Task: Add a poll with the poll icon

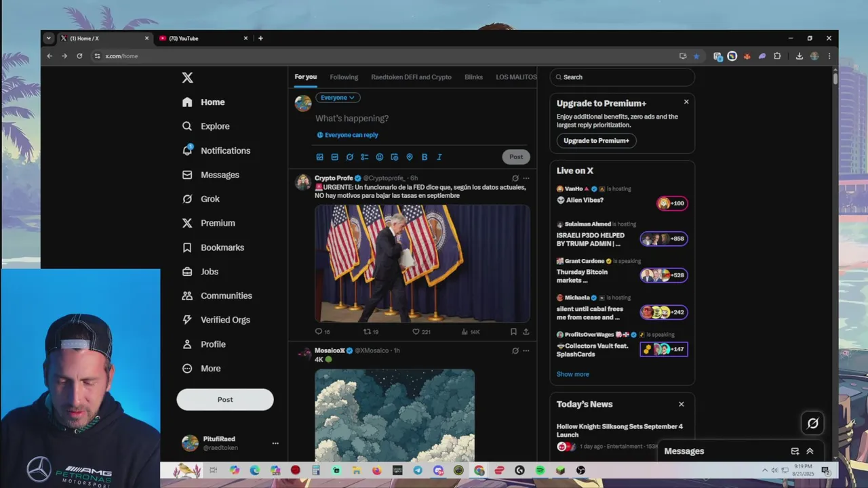Action: tap(365, 157)
